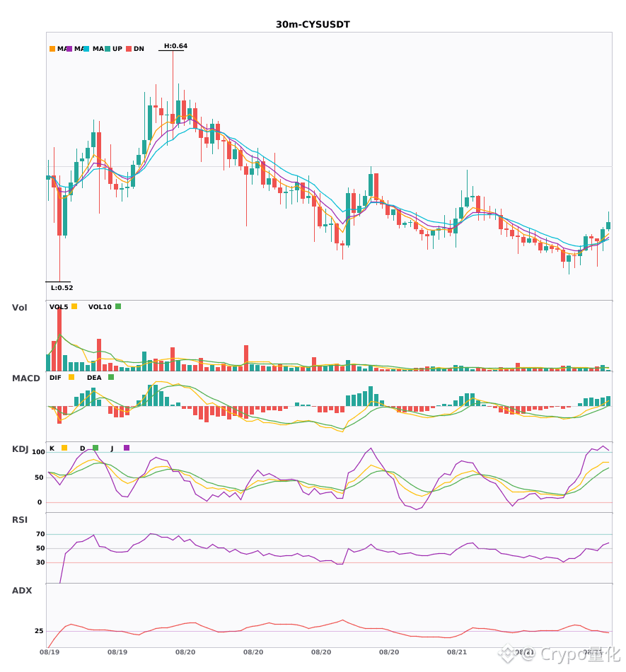626x672 pixels.
Task: Click the chart title 30m-CYSUSDT
Action: click(313, 25)
